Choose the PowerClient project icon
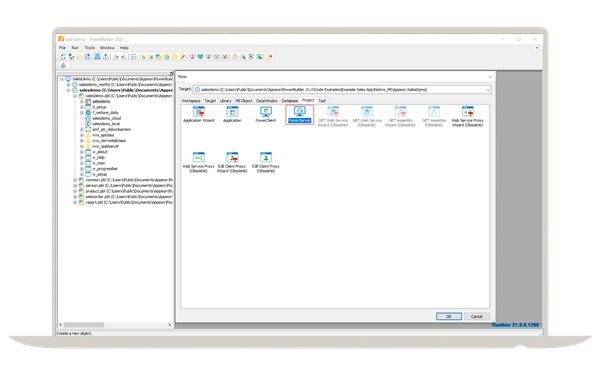 coord(266,115)
